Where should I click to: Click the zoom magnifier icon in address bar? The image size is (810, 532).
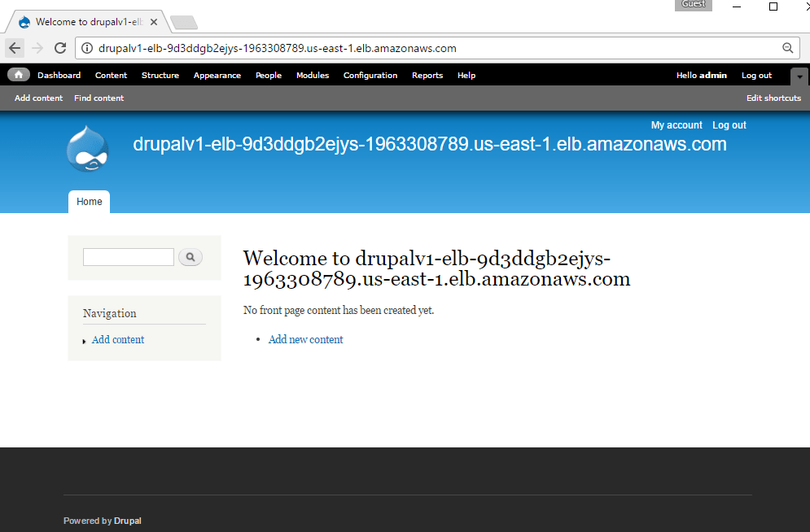(787, 48)
